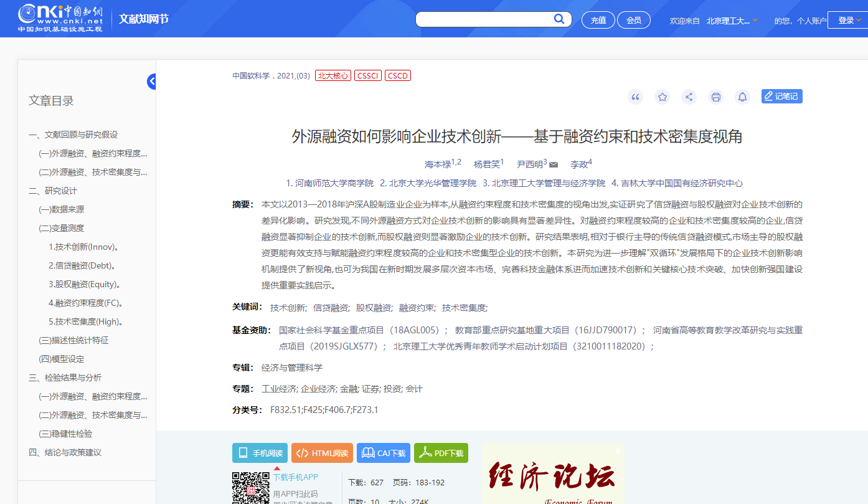Open the 登录 login dropdown
The image size is (868, 504).
[x=847, y=19]
